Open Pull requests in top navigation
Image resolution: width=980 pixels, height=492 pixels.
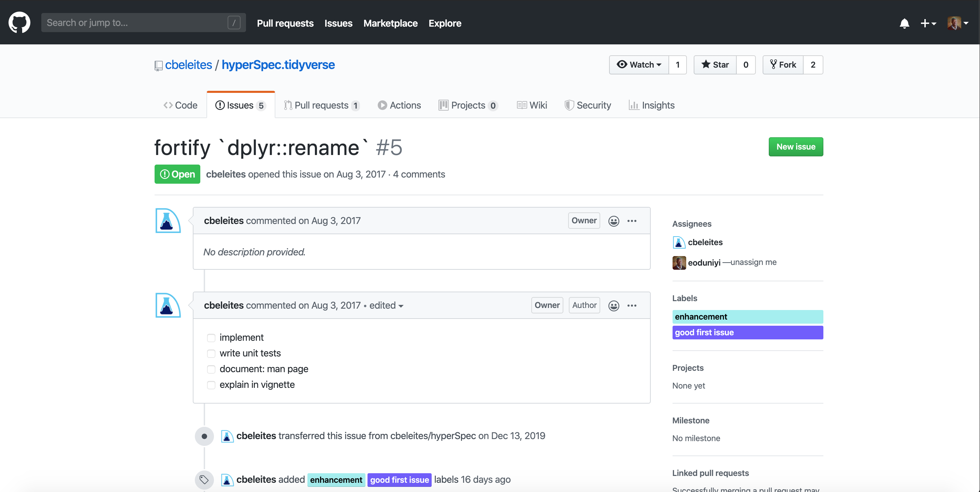[285, 23]
